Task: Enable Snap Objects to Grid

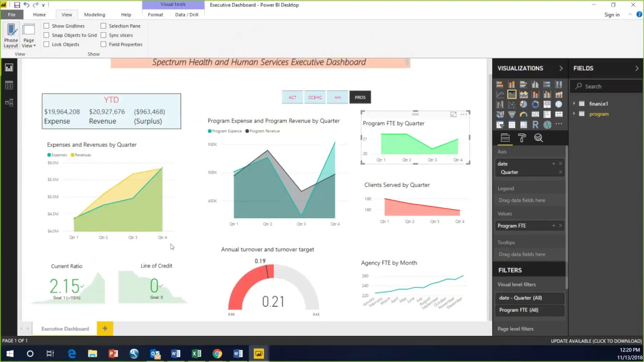Action: (46, 35)
